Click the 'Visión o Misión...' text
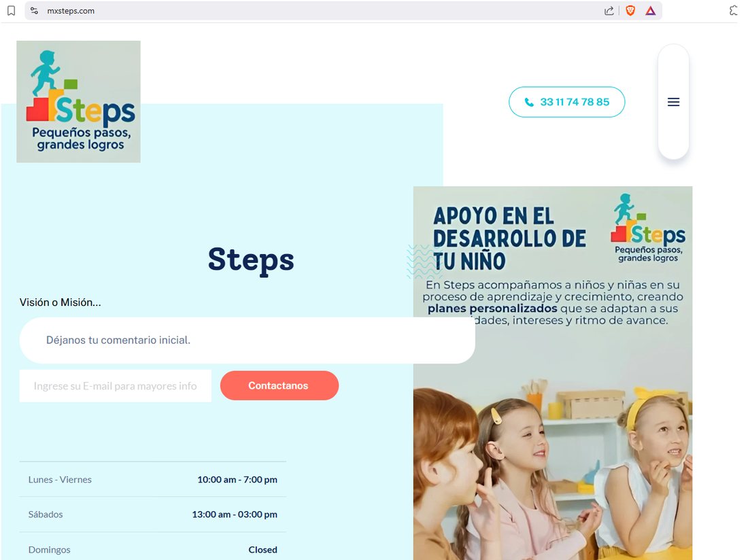This screenshot has width=748, height=560. click(60, 302)
